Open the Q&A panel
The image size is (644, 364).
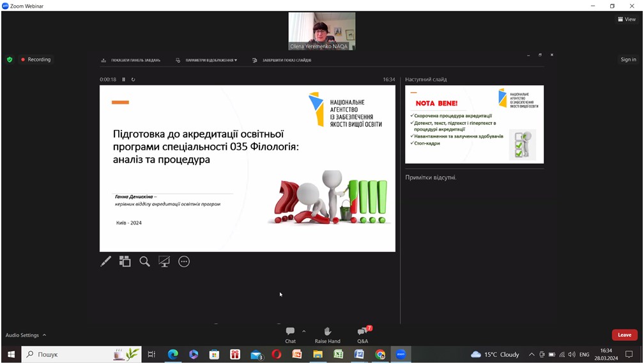point(363,335)
